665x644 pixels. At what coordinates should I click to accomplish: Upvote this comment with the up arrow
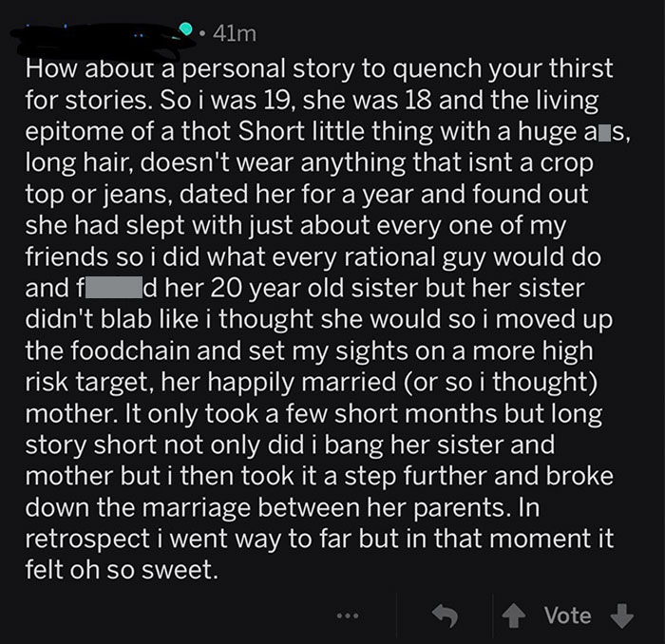tap(514, 616)
